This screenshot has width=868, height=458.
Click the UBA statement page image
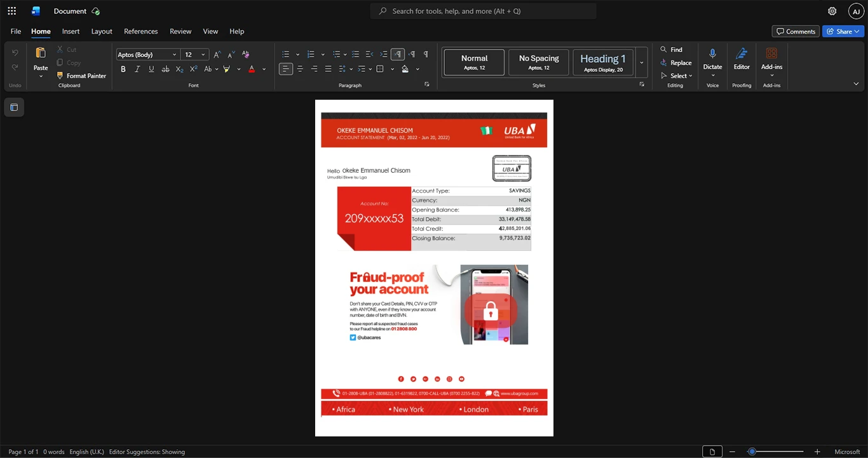pos(434,267)
